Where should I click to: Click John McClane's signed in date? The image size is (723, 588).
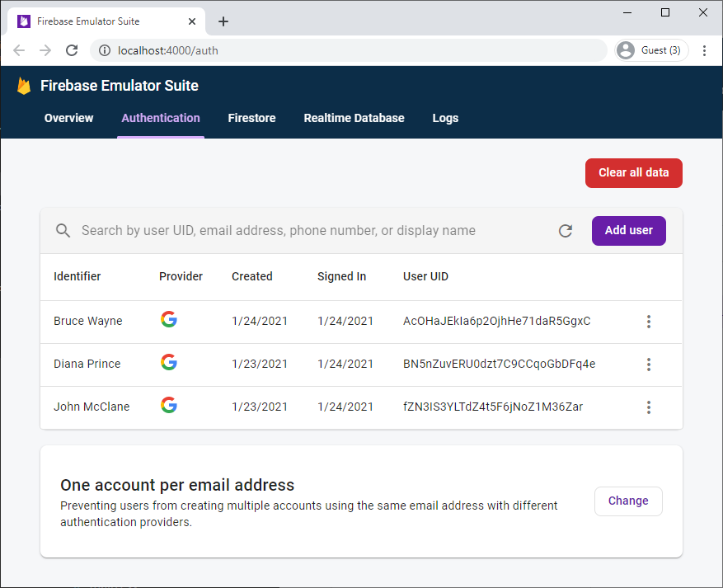tap(345, 407)
